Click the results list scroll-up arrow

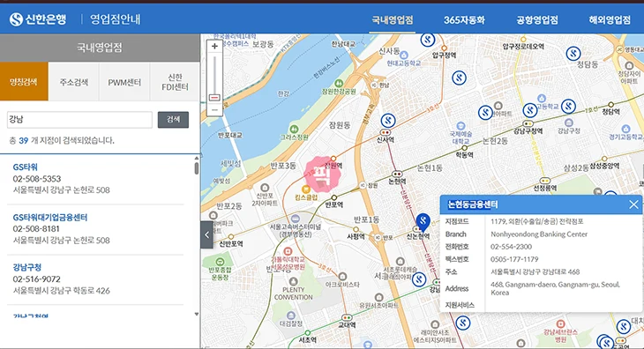coord(197,158)
